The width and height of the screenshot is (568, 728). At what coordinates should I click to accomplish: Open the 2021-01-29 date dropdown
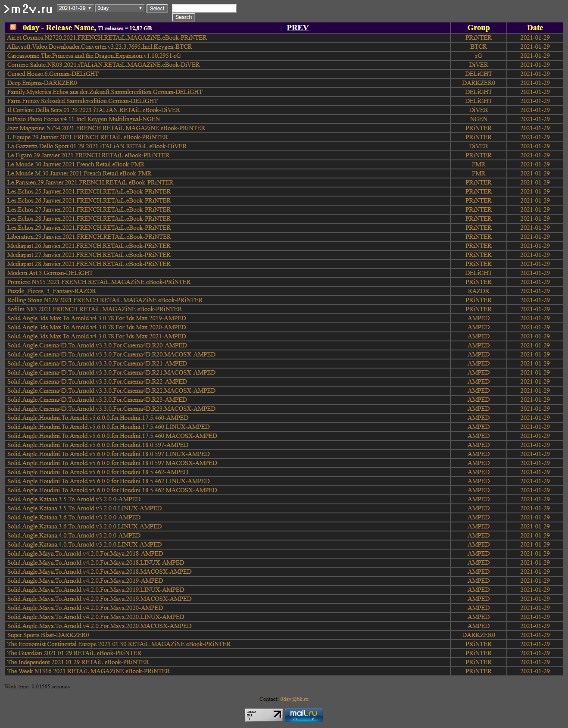(75, 8)
